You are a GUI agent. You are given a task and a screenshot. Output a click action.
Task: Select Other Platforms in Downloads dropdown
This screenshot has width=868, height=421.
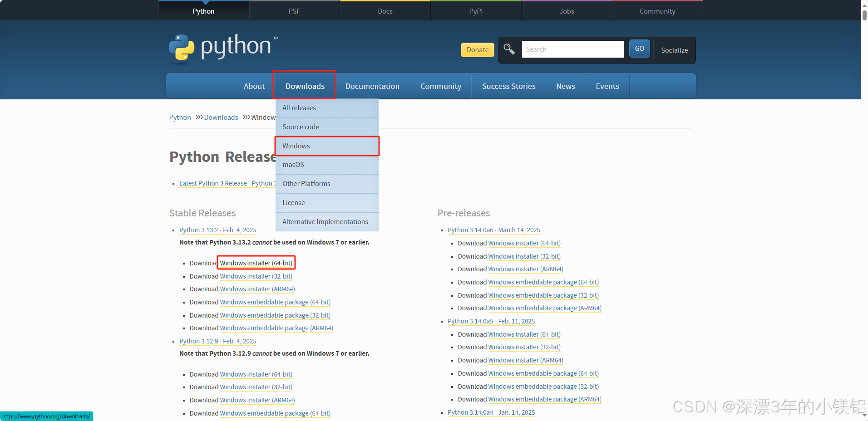pyautogui.click(x=327, y=184)
